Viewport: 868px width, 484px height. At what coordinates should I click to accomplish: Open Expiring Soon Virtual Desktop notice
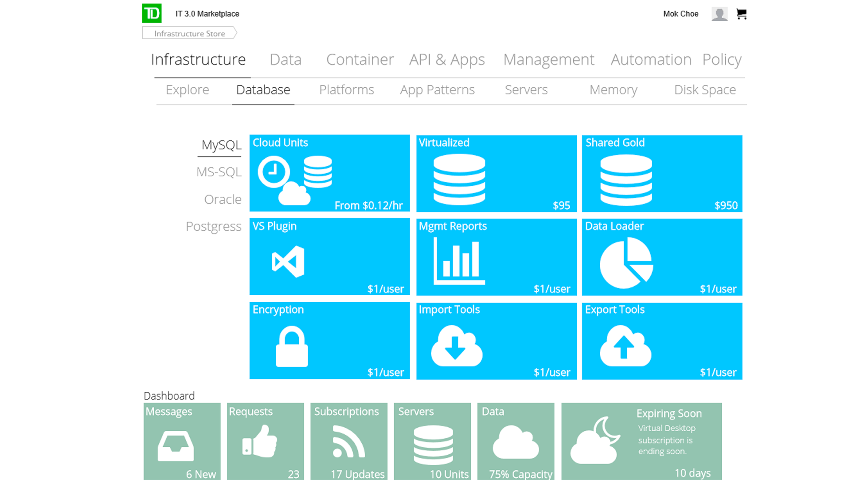[641, 441]
